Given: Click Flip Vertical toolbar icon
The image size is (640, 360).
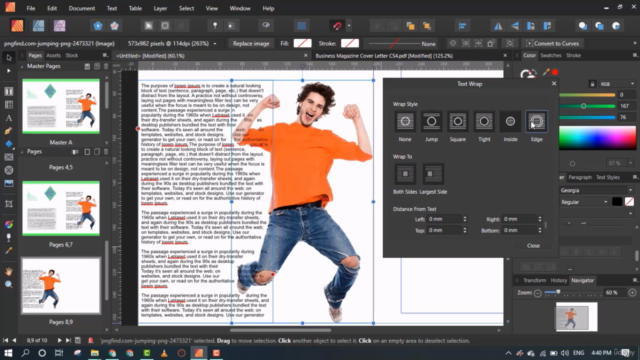Looking at the screenshot, I should [x=515, y=26].
